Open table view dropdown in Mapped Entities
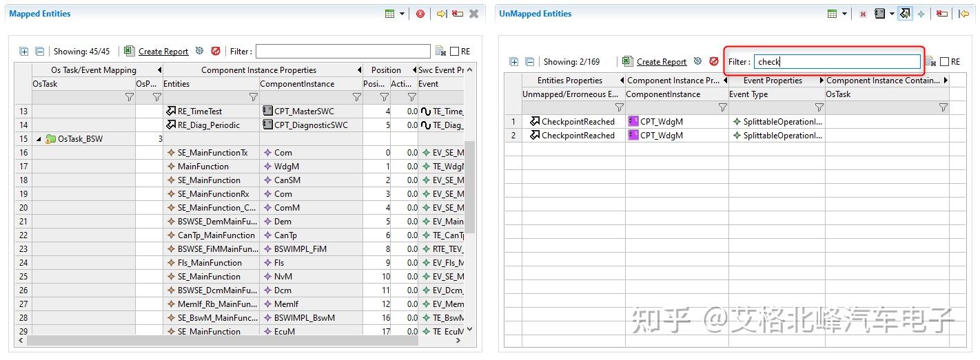Viewport: 980px width, 360px height. tap(402, 14)
